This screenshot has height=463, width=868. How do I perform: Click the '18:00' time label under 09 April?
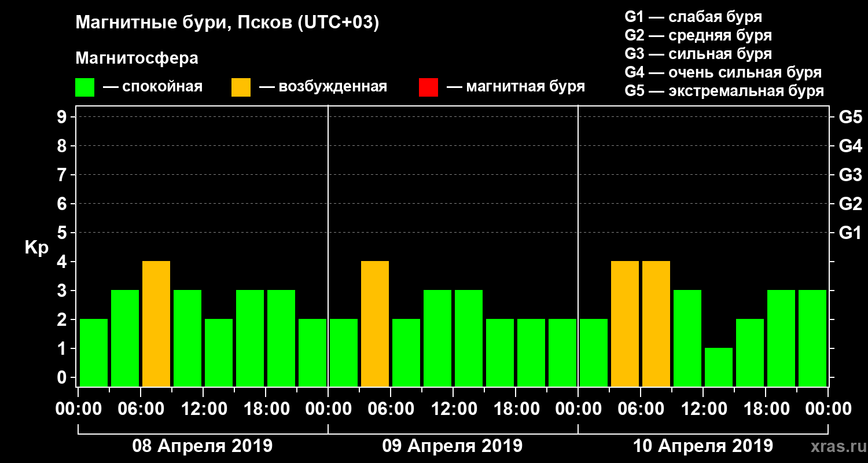[x=516, y=409]
